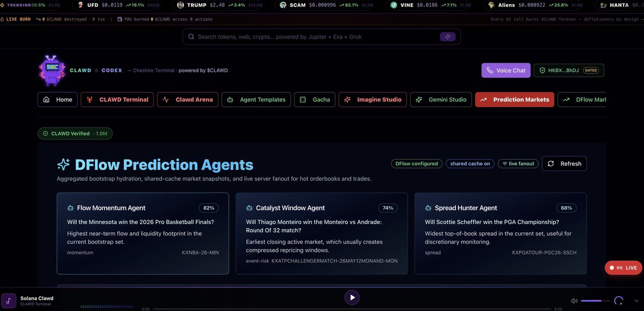Seek along the track progress bar
Image resolution: width=644 pixels, height=311 pixels.
pyautogui.click(x=352, y=309)
